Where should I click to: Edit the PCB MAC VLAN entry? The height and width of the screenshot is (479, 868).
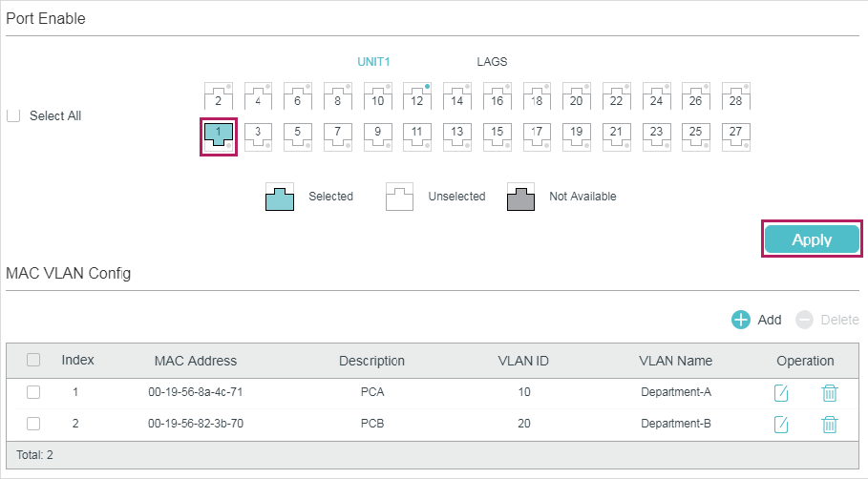click(781, 425)
